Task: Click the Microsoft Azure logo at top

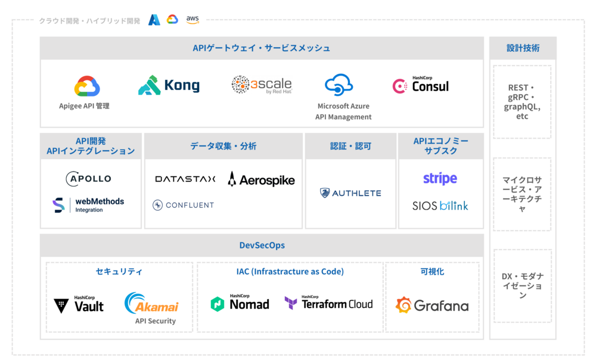Action: coord(154,20)
